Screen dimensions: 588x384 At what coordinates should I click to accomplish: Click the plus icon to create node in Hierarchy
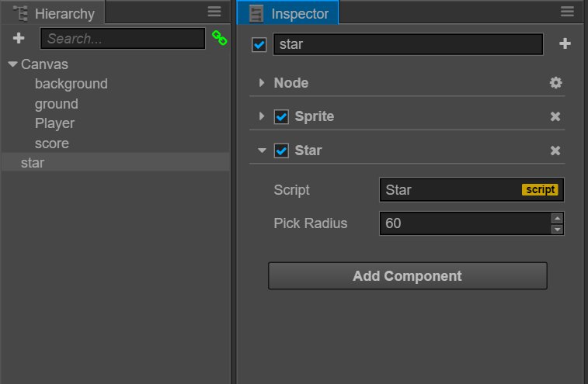click(x=19, y=38)
